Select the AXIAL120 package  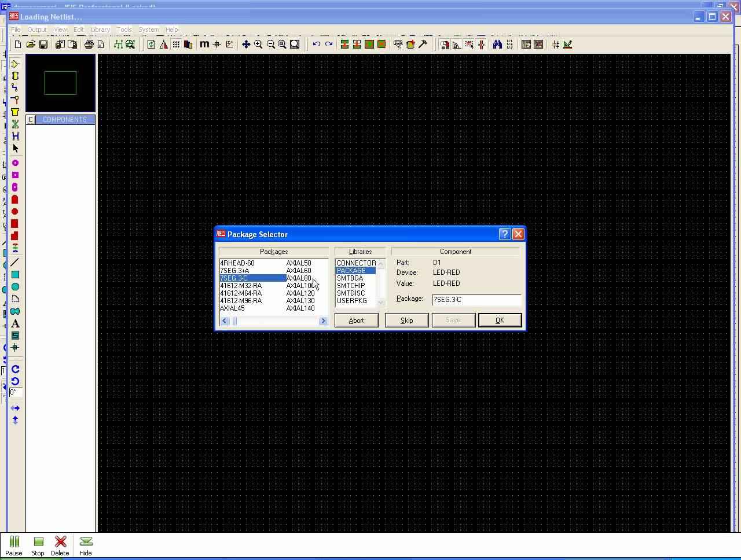pos(300,293)
